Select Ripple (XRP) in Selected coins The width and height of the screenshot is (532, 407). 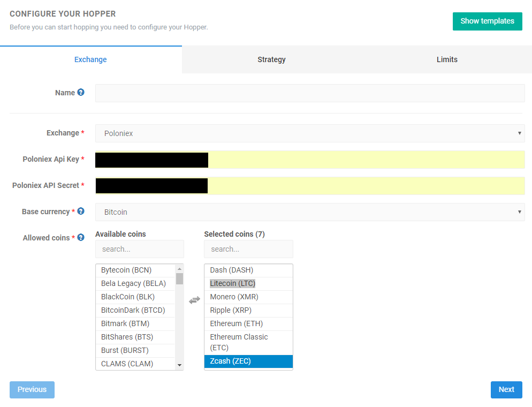point(248,310)
